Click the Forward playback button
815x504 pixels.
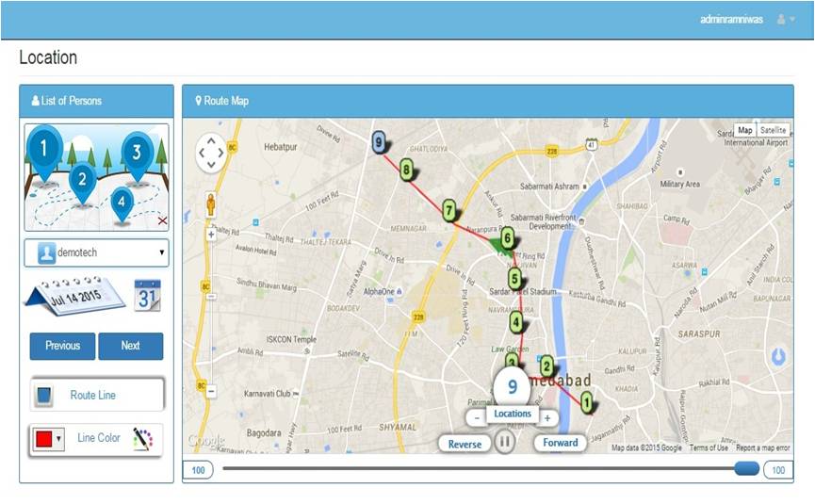click(x=561, y=443)
